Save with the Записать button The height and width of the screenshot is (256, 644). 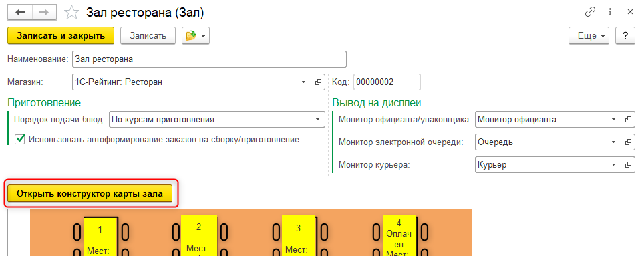pos(148,35)
